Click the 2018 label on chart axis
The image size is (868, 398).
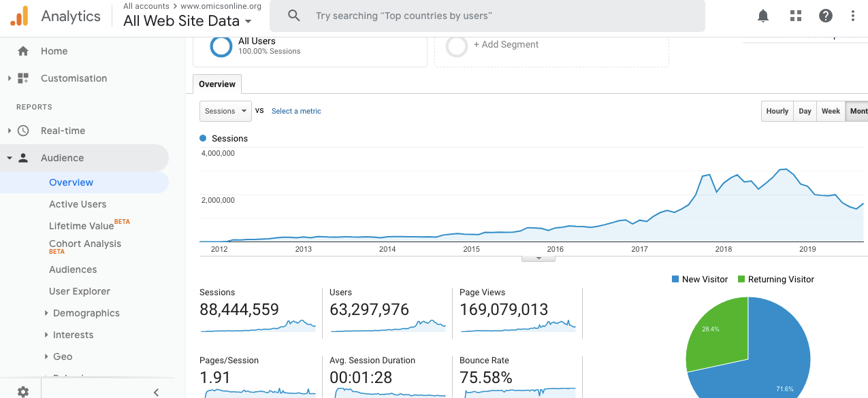pos(724,249)
